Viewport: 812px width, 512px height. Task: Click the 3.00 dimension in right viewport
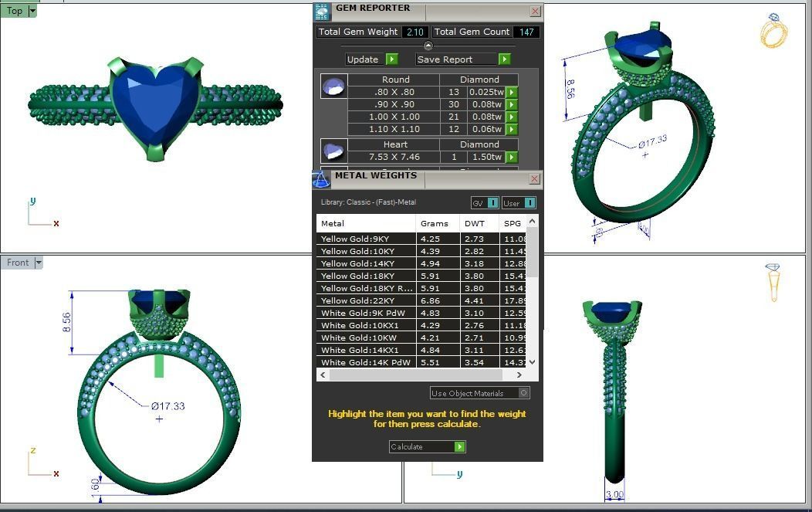(614, 494)
